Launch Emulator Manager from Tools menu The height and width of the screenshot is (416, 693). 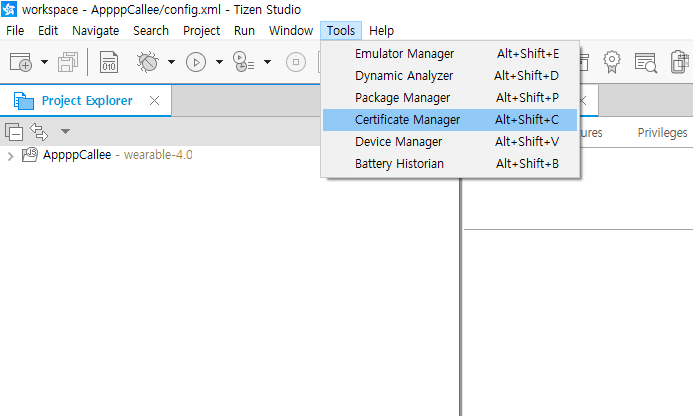(x=450, y=53)
